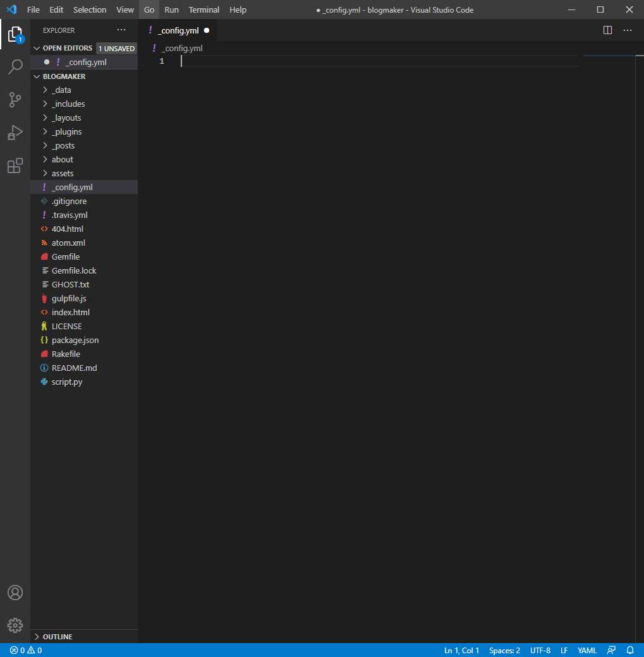Open the Extensions view icon
The image size is (644, 657).
(15, 166)
